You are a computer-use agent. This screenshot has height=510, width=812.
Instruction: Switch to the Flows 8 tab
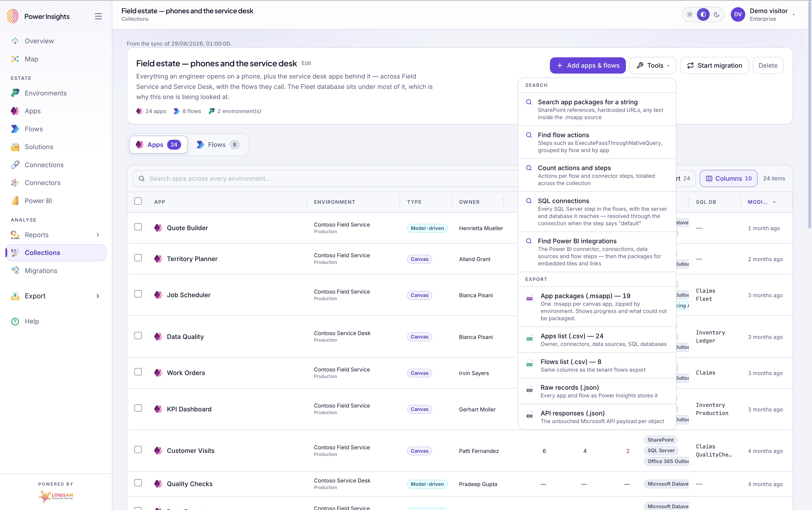(x=218, y=145)
